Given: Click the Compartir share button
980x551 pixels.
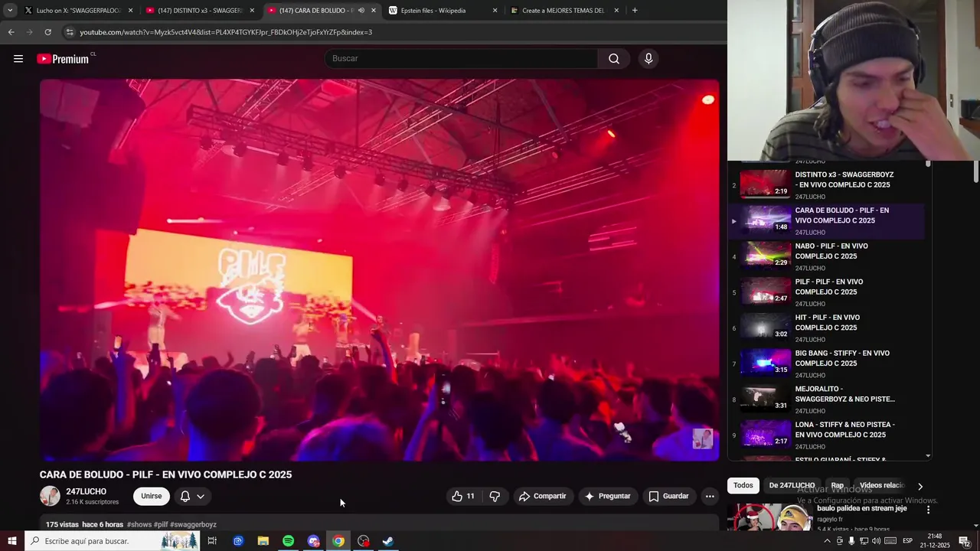Looking at the screenshot, I should 542,496.
